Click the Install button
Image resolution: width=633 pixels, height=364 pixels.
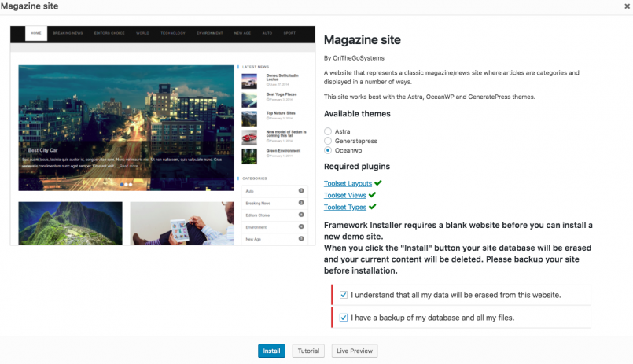pos(272,351)
